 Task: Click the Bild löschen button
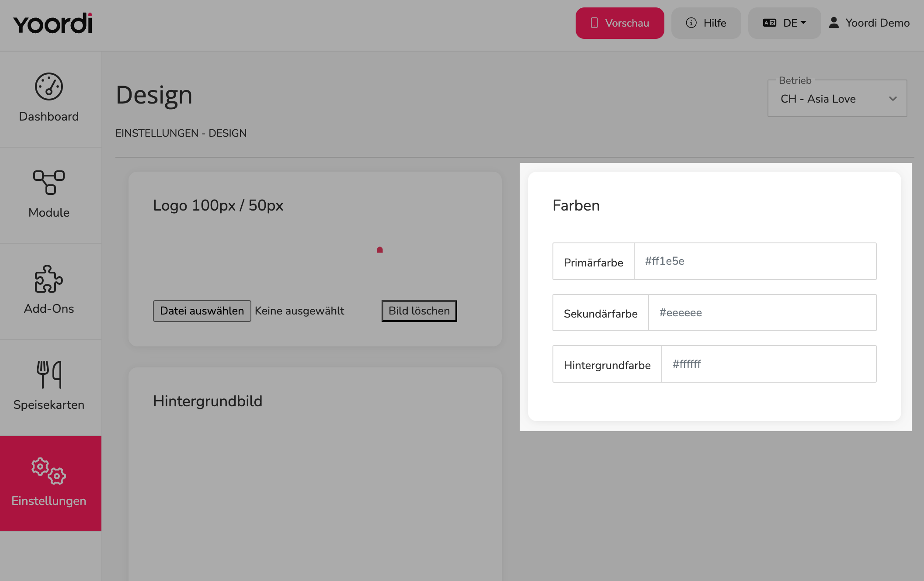tap(419, 311)
